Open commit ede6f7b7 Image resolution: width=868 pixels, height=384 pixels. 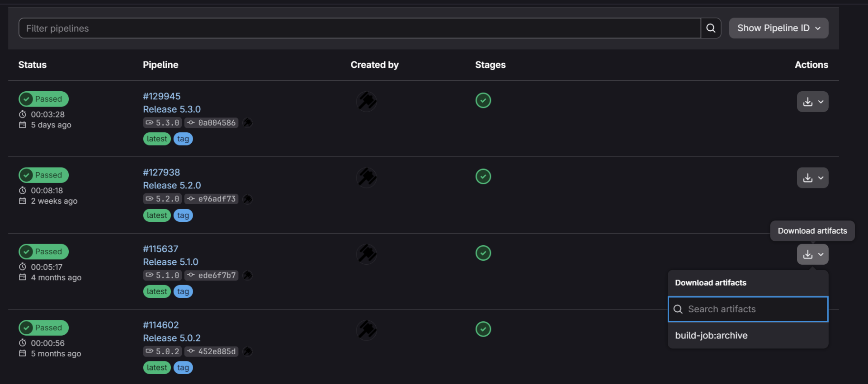[x=212, y=275]
